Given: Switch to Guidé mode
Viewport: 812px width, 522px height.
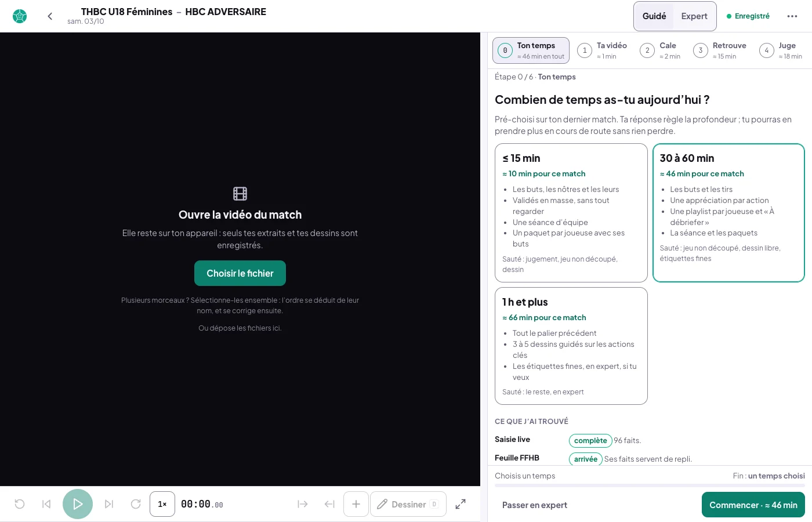Looking at the screenshot, I should pos(654,16).
